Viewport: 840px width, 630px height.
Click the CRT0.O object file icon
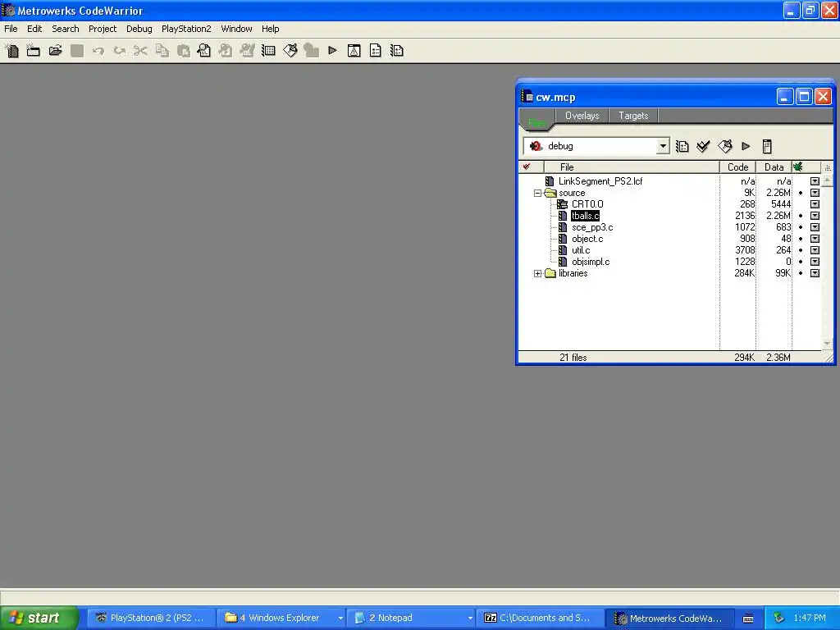(x=562, y=204)
